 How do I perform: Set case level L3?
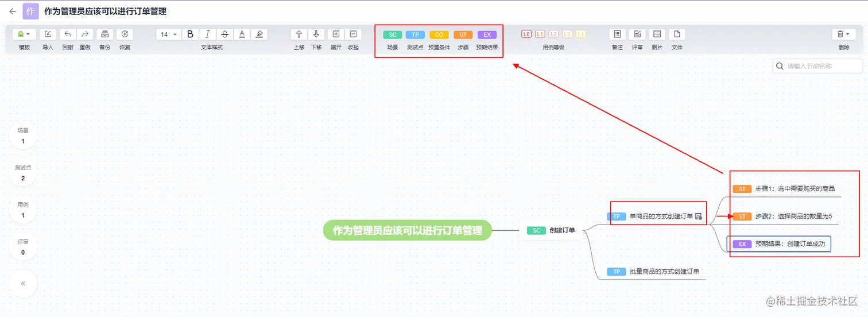coord(567,34)
